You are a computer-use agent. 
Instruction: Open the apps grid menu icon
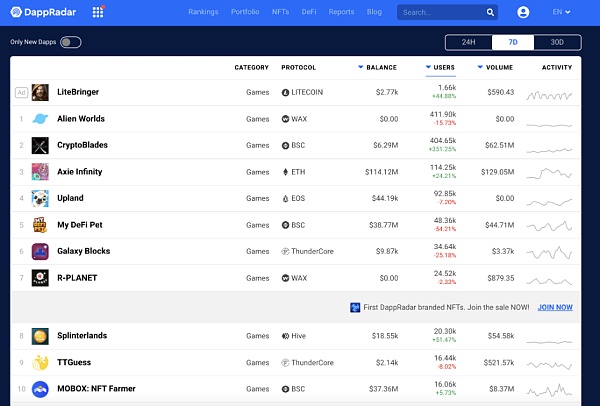(97, 12)
